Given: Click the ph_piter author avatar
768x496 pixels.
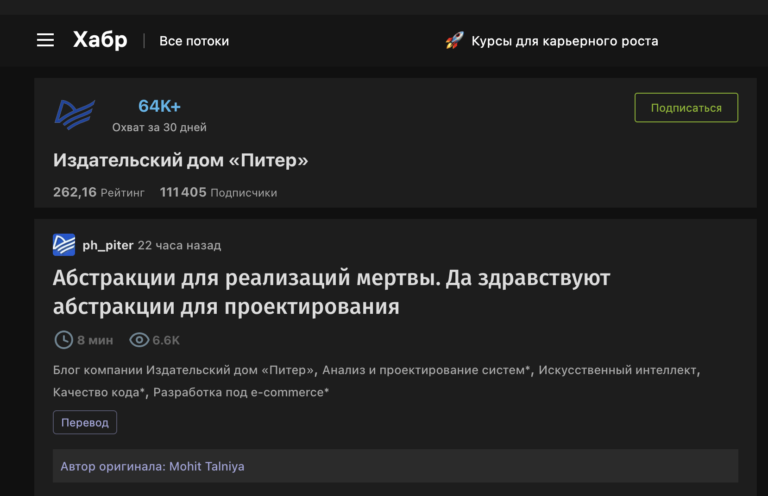Looking at the screenshot, I should pyautogui.click(x=64, y=245).
